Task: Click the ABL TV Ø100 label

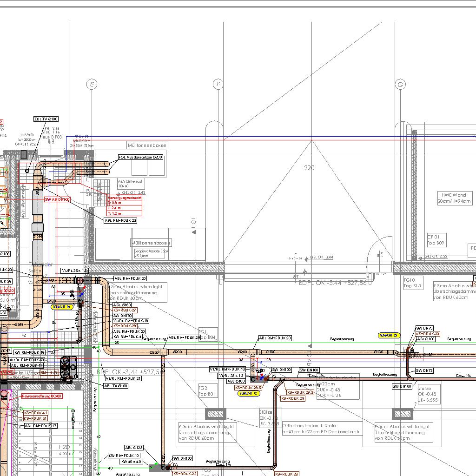Action: pos(116,386)
